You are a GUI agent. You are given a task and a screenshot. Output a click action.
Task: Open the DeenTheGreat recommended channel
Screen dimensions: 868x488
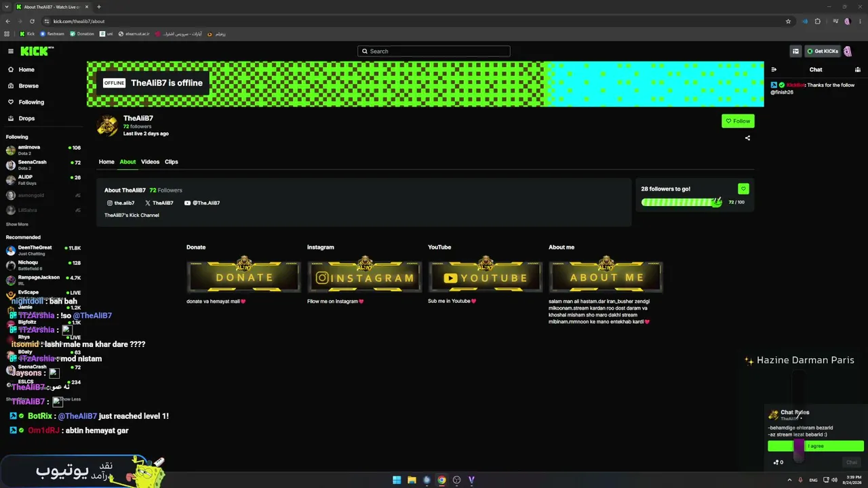[x=43, y=250]
